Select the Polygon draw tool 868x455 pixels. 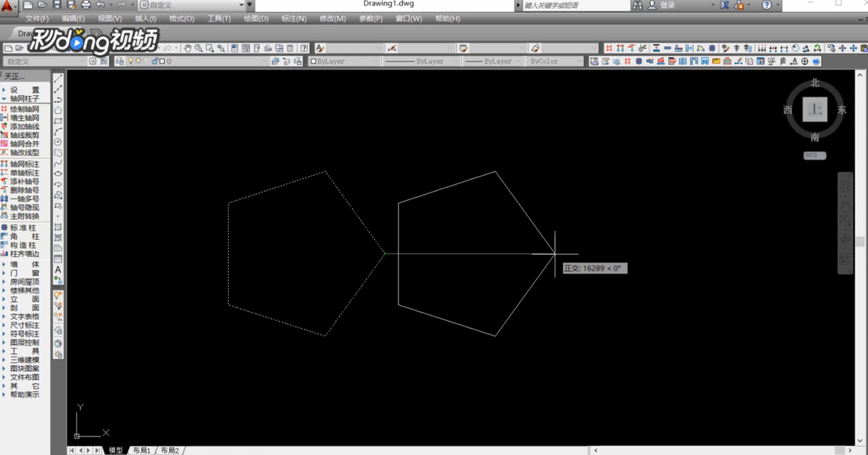point(58,110)
